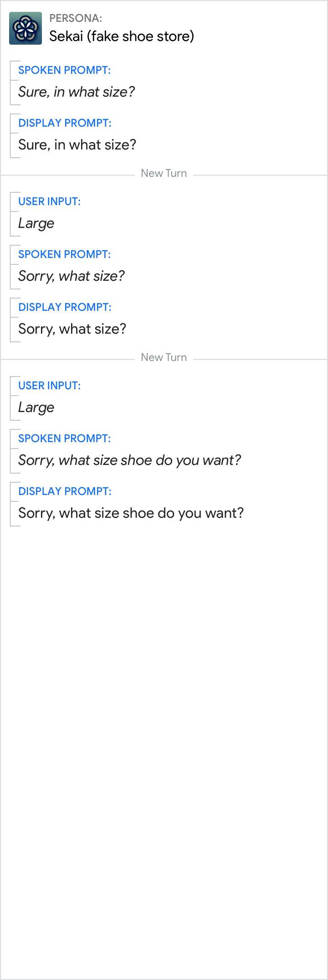328x980 pixels.
Task: Select the italic "Sorry, what size?" spoken text
Action: pyautogui.click(x=72, y=276)
